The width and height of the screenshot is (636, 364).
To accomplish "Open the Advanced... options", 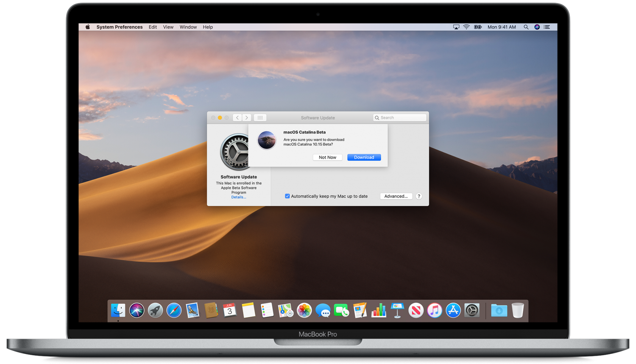I will 396,196.
